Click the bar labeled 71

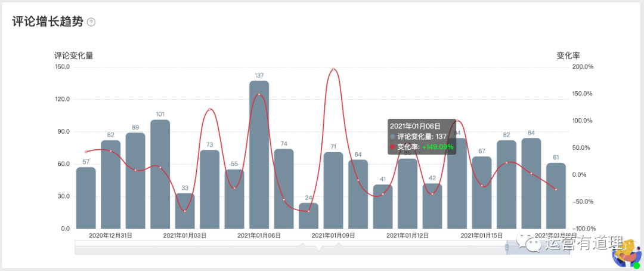tap(333, 190)
